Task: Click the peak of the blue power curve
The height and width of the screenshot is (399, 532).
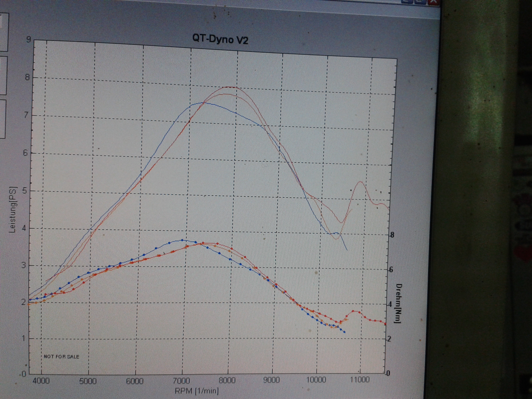Action: click(202, 103)
